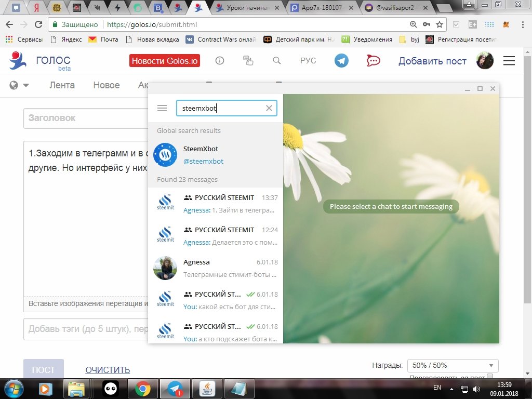Click the tags input field

[x=86, y=329]
